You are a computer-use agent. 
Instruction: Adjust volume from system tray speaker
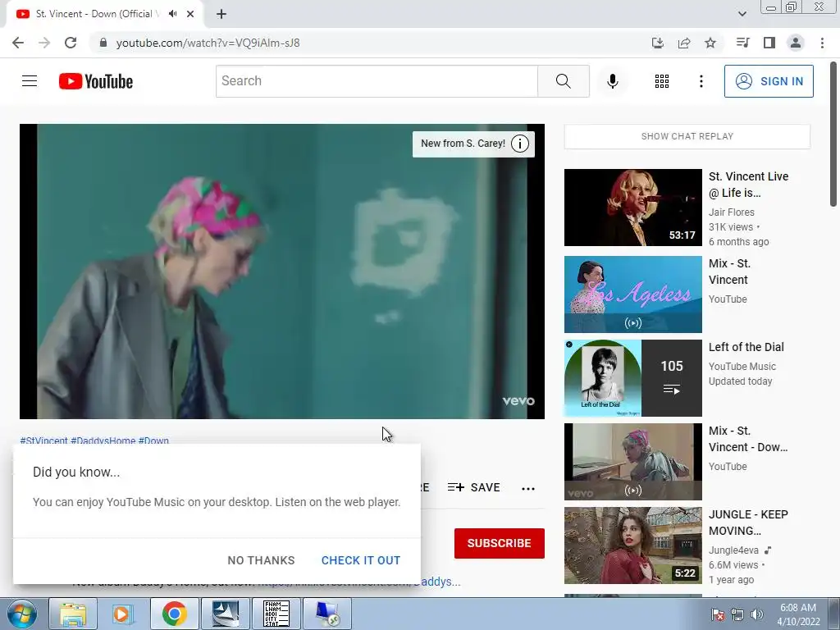click(757, 614)
